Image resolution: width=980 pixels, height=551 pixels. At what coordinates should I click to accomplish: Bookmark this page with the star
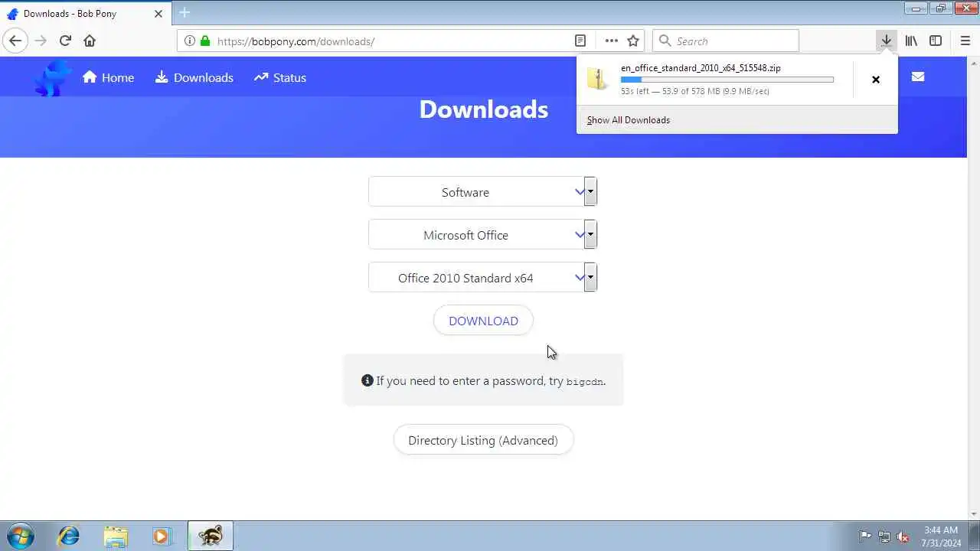[x=633, y=41]
